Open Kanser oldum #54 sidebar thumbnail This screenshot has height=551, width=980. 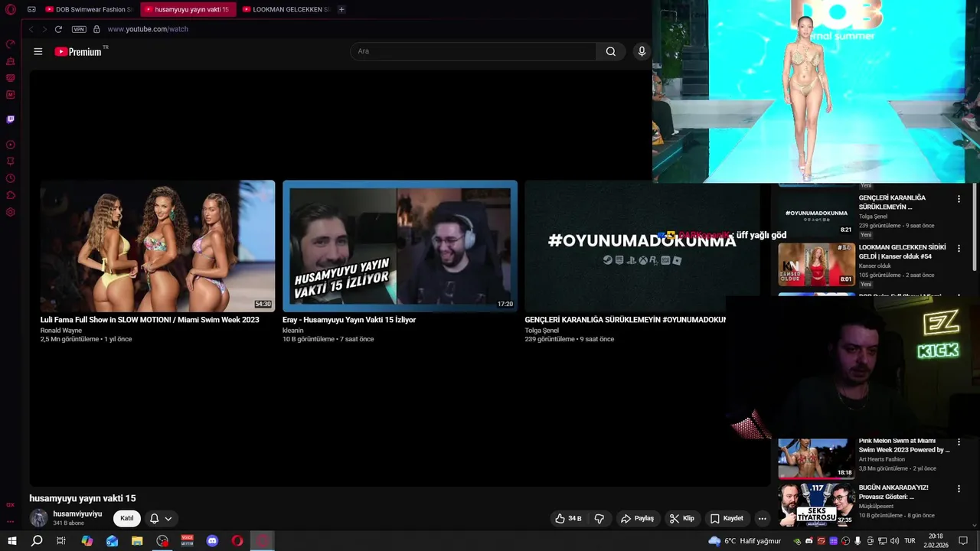pyautogui.click(x=816, y=264)
